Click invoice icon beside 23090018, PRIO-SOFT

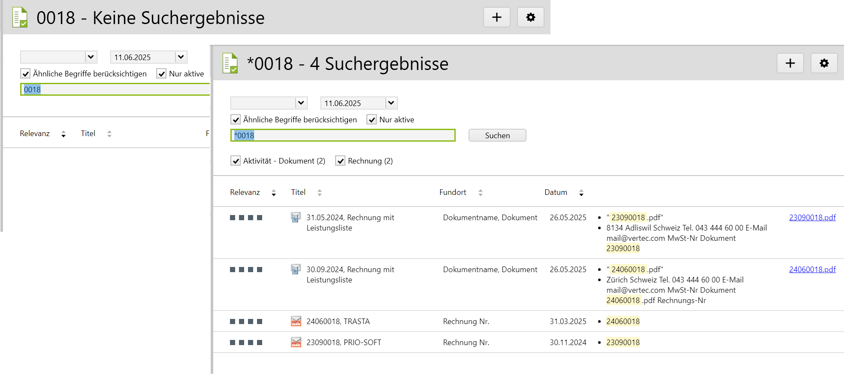tap(296, 343)
